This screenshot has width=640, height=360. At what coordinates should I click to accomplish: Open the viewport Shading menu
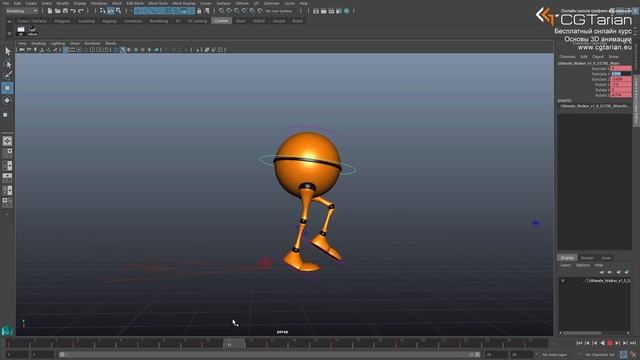click(x=39, y=43)
